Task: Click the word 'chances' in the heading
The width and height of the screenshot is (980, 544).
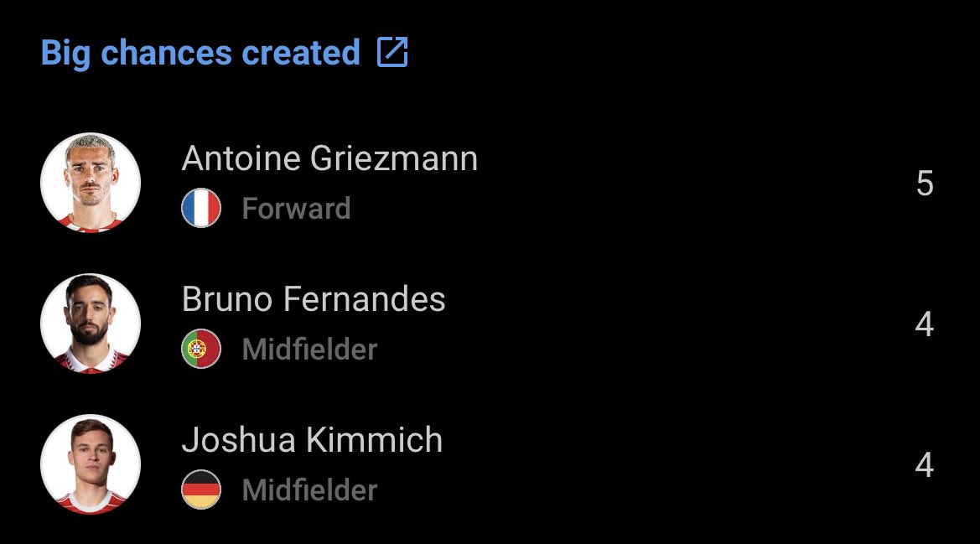Action: [166, 53]
